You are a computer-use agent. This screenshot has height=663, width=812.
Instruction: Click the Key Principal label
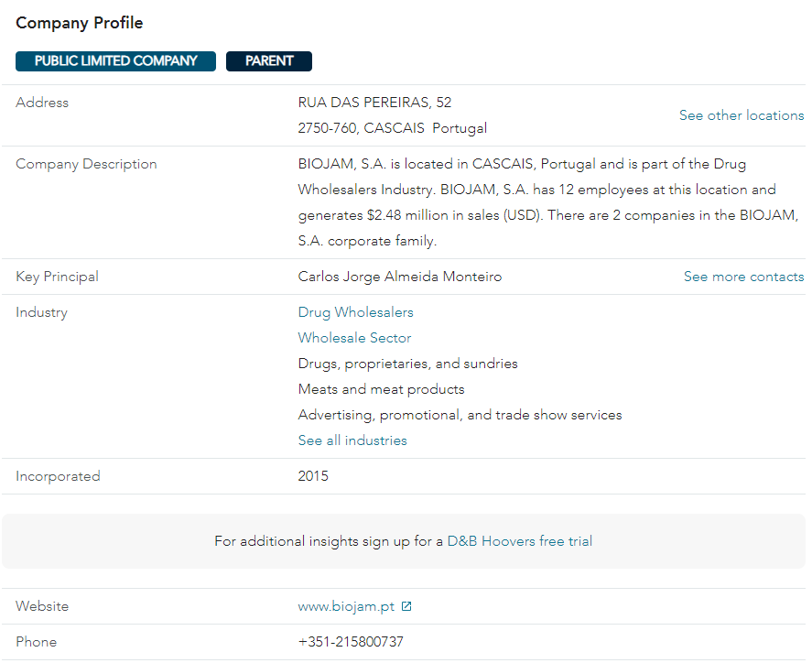coord(57,277)
